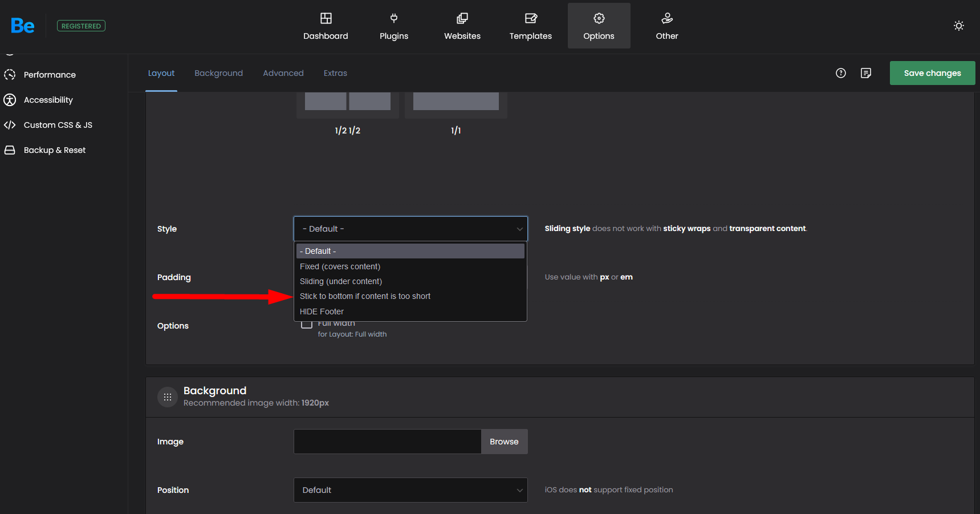Click the notes document icon

click(x=866, y=73)
